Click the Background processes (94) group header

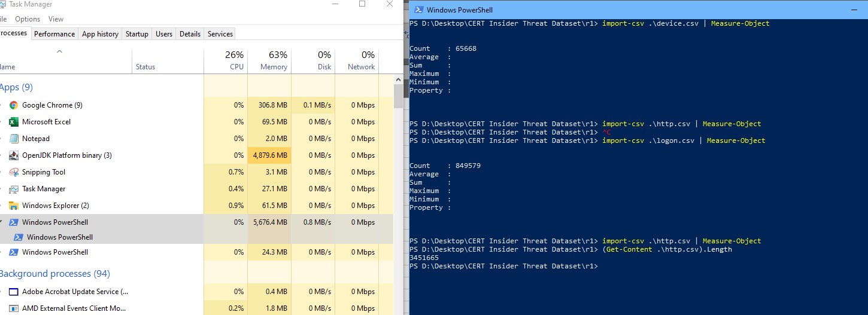pos(54,274)
